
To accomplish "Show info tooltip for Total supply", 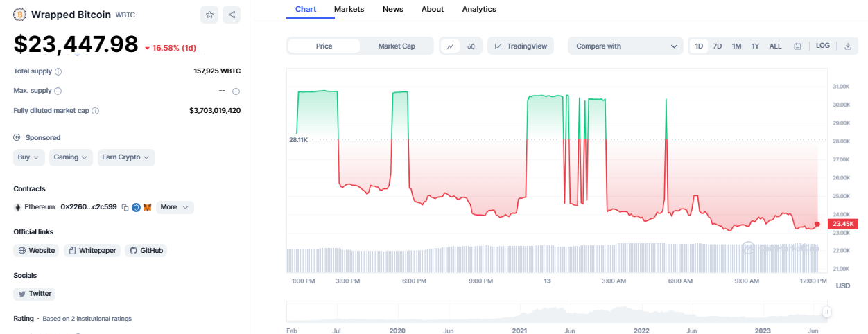I will pyautogui.click(x=58, y=71).
